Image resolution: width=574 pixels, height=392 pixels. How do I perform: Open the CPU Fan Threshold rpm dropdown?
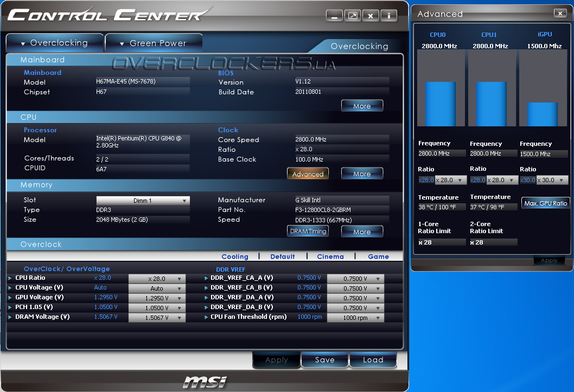[355, 318]
